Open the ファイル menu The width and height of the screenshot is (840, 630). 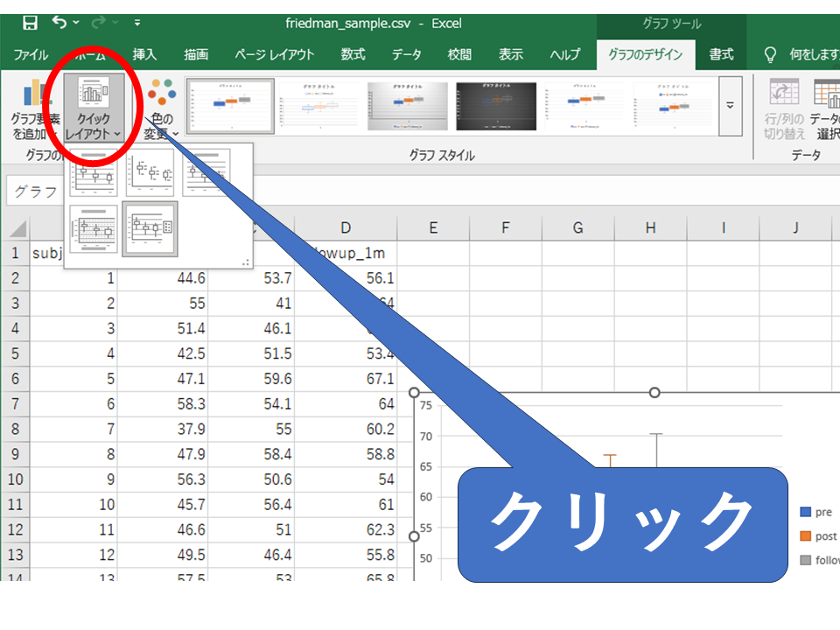tap(31, 54)
